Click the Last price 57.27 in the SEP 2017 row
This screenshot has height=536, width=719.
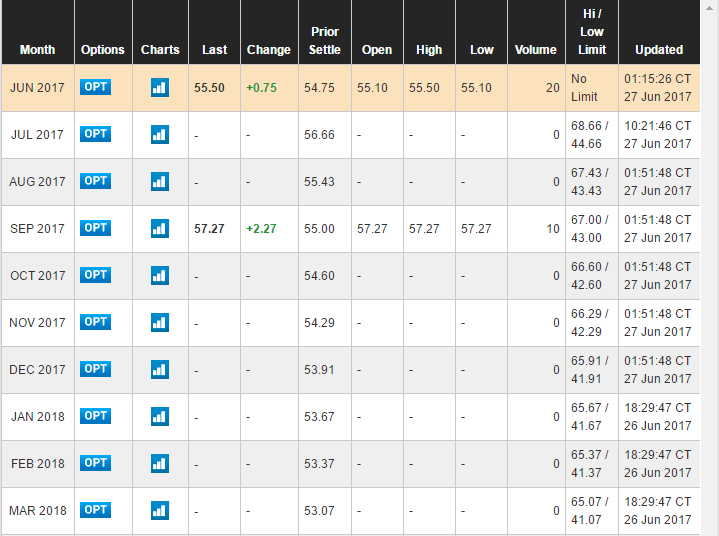[x=209, y=229]
